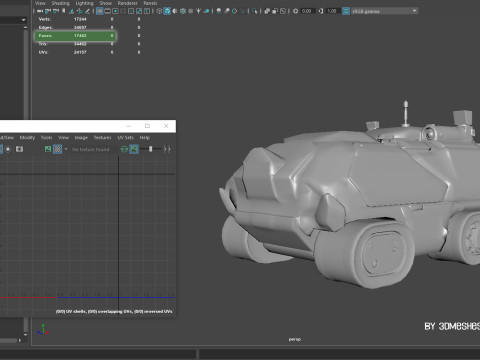Open the Shading menu
The width and height of the screenshot is (480, 360).
(60, 3)
